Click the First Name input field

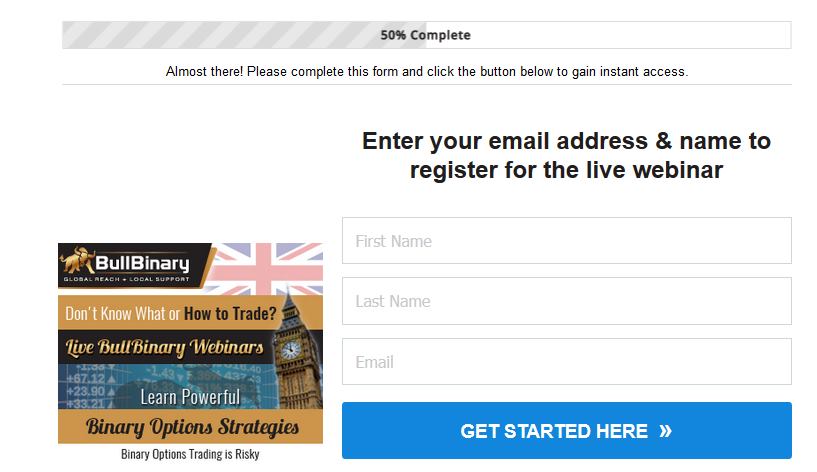click(566, 241)
